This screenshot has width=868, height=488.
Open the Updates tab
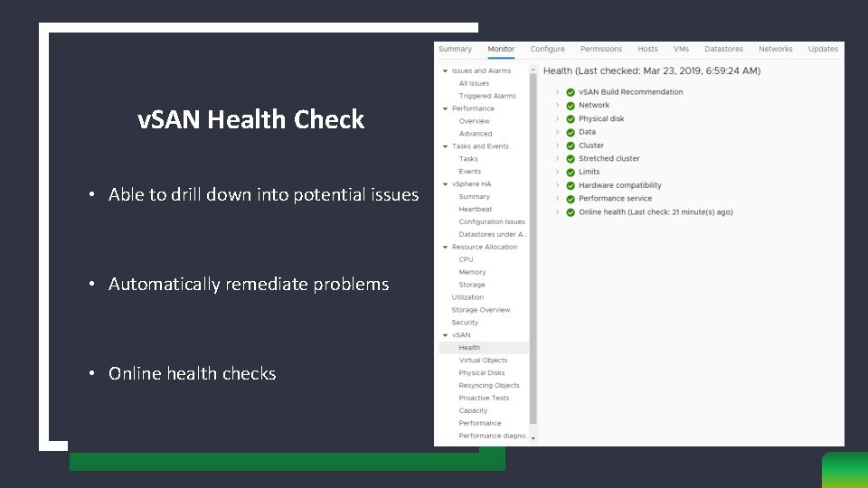[x=823, y=49]
